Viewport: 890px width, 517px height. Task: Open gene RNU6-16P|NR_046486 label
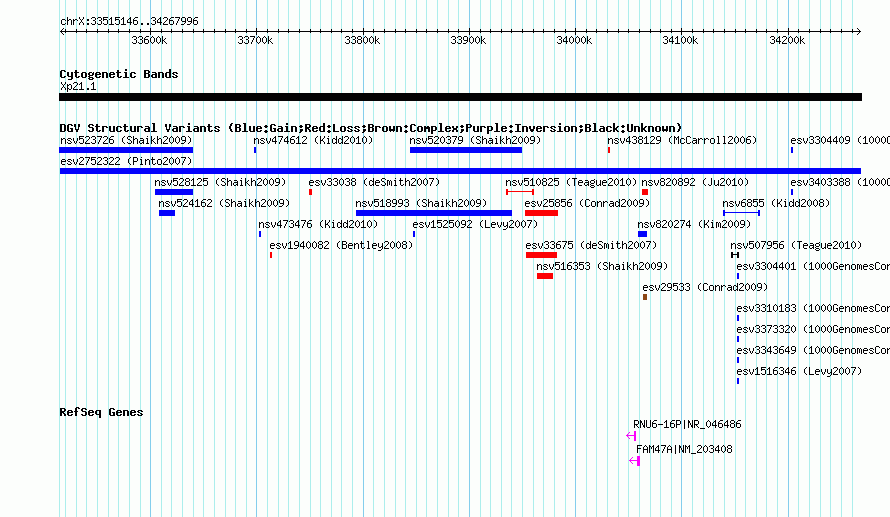pos(687,424)
